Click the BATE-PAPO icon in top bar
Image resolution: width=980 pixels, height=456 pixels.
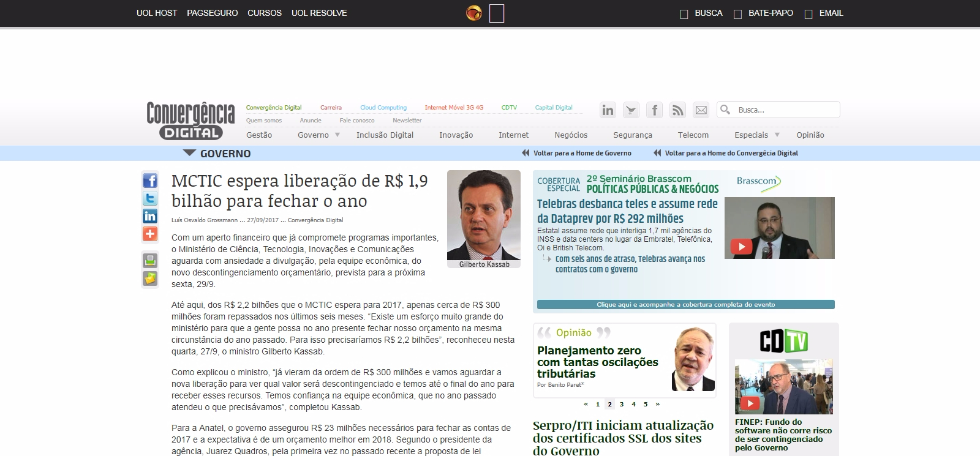tap(738, 14)
